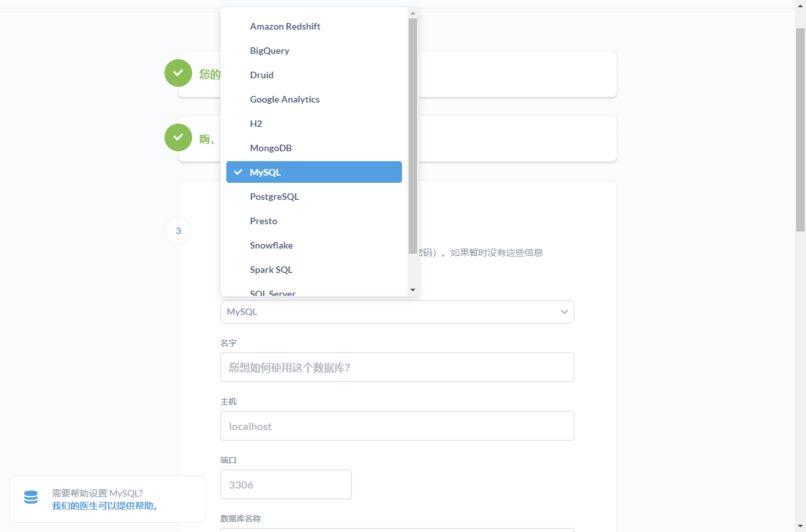Viewport: 806px width, 532px height.
Task: Open the doctor help link for MySQL setup
Action: click(x=106, y=506)
